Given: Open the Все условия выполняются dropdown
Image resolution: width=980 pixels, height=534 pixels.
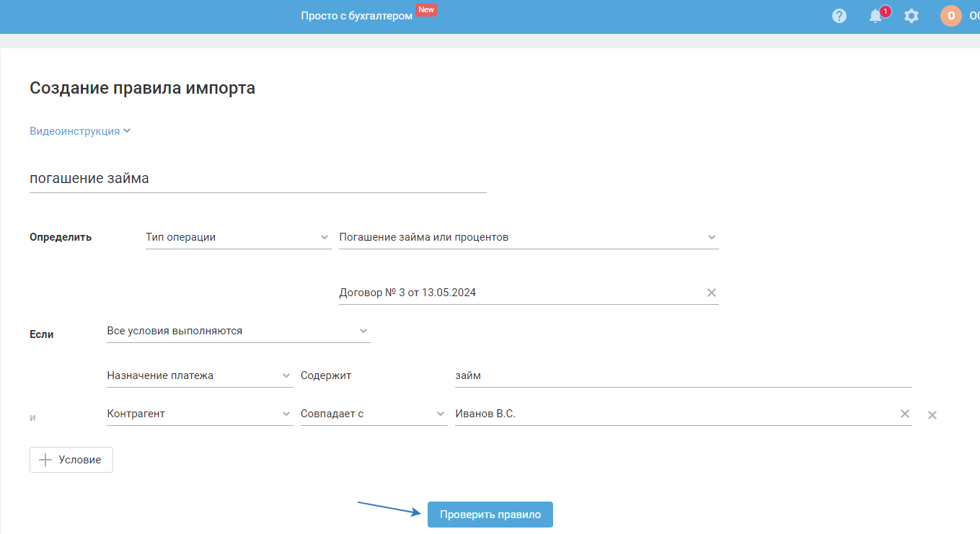Looking at the screenshot, I should point(238,331).
